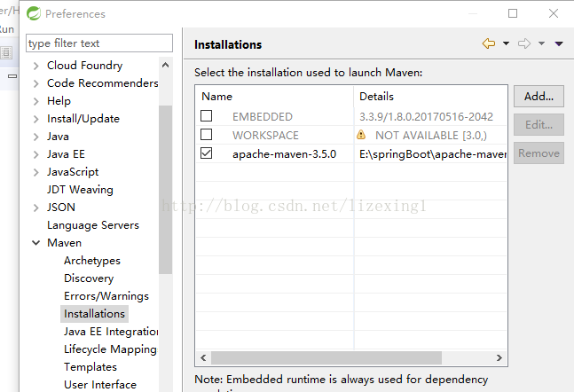Select Language Servers preference page
The height and width of the screenshot is (392, 574).
(x=93, y=225)
